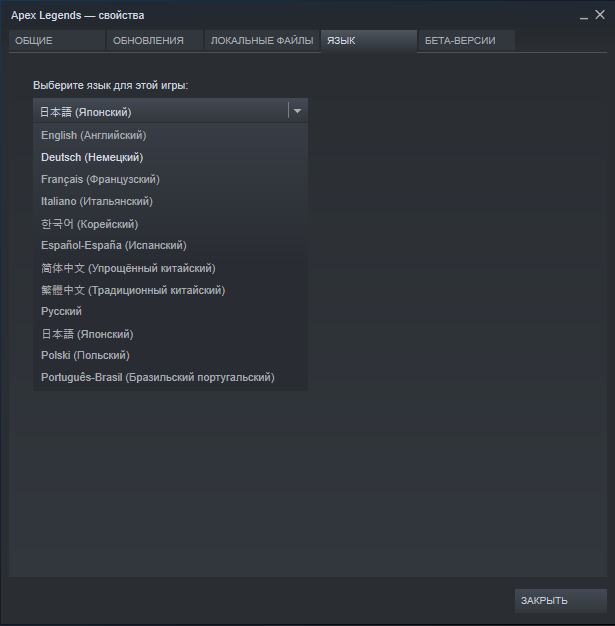This screenshot has height=626, width=615.
Task: Open the ОБНОВЛЕНИЯ tab
Action: pyautogui.click(x=155, y=40)
